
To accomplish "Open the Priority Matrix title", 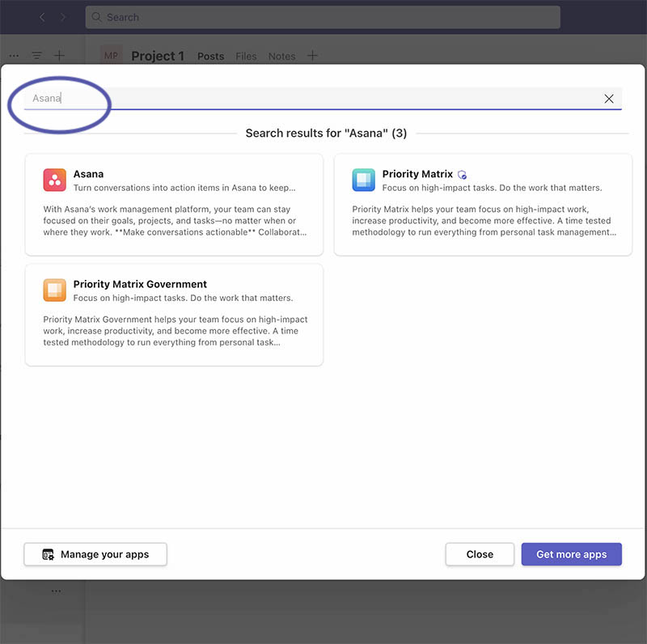I will pyautogui.click(x=417, y=174).
